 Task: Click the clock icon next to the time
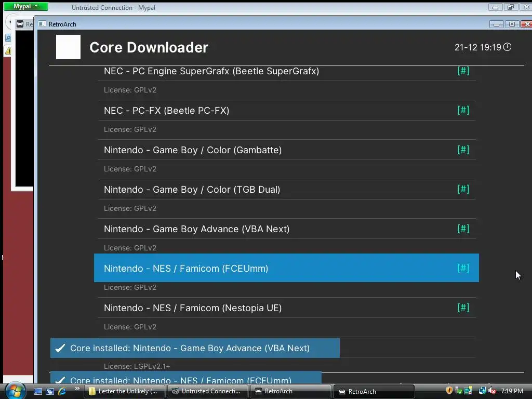pos(507,47)
